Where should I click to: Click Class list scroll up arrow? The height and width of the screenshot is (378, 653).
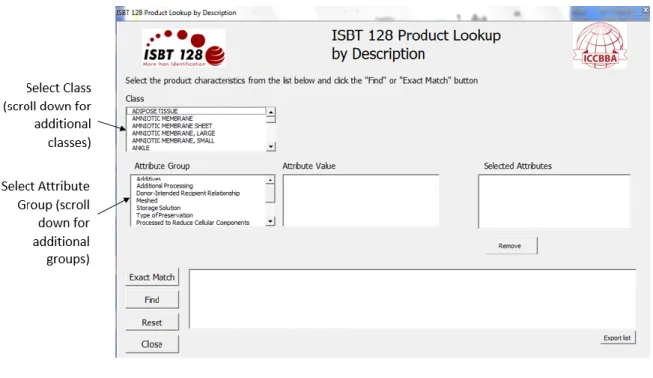(x=271, y=112)
